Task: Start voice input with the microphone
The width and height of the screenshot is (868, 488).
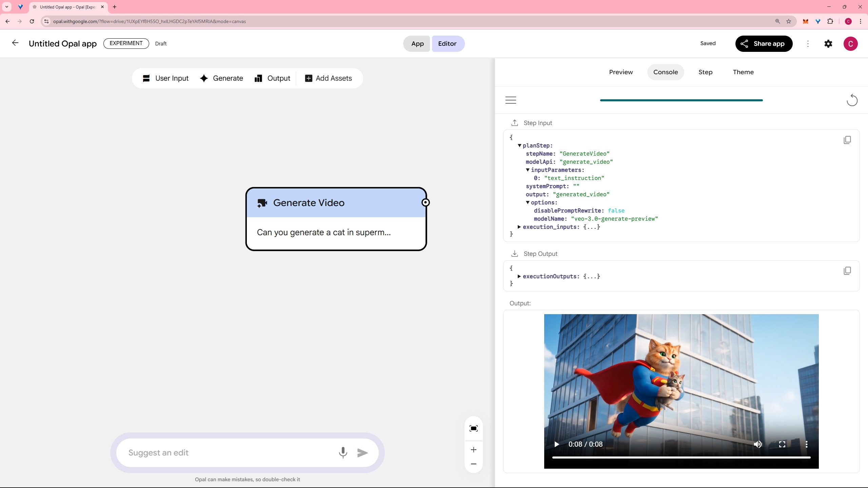Action: pyautogui.click(x=343, y=453)
